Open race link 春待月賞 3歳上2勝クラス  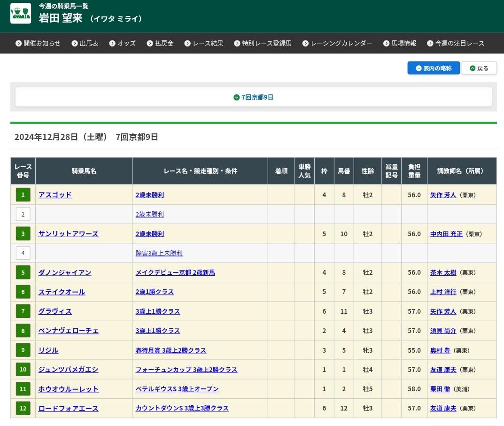click(171, 350)
